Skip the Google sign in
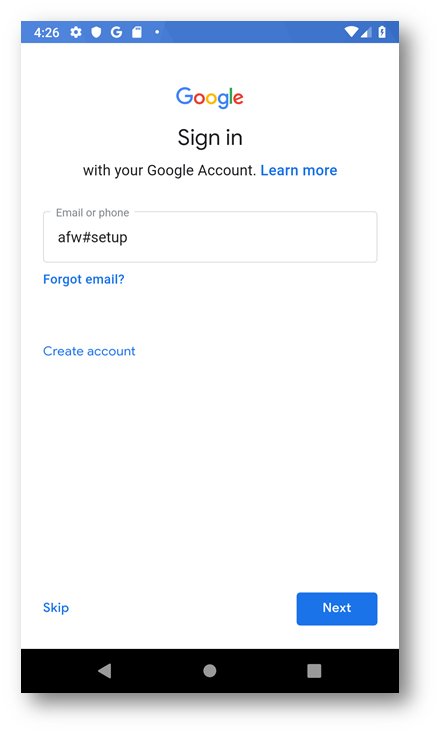Screen dimensions: 441x735 point(56,608)
